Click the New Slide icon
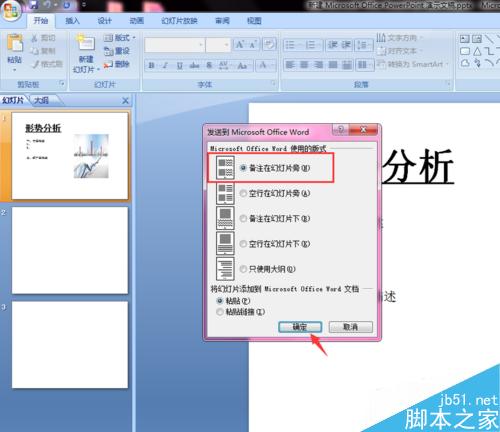 point(86,42)
